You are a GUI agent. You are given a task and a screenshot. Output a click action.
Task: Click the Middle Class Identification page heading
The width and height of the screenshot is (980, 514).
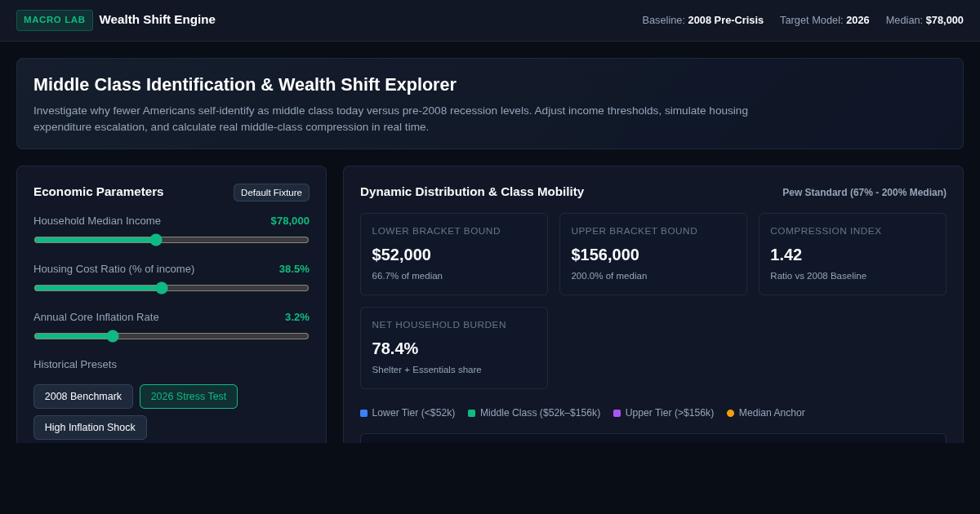(245, 85)
